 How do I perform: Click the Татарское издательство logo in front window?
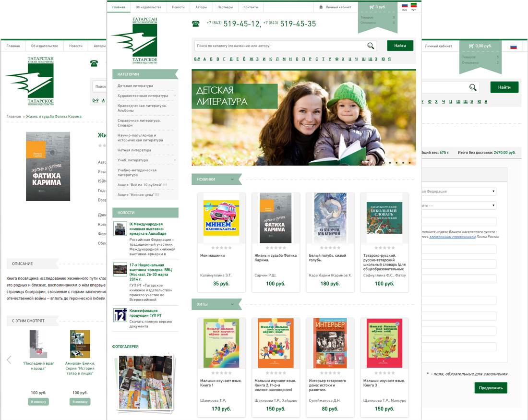(135, 40)
